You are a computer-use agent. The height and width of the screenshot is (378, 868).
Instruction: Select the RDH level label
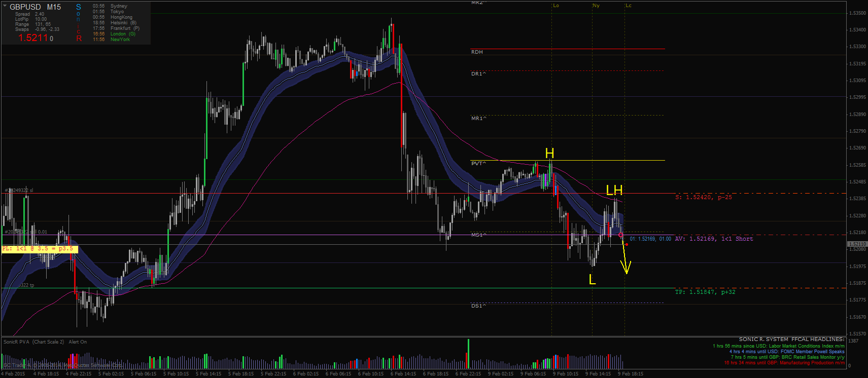(x=477, y=52)
